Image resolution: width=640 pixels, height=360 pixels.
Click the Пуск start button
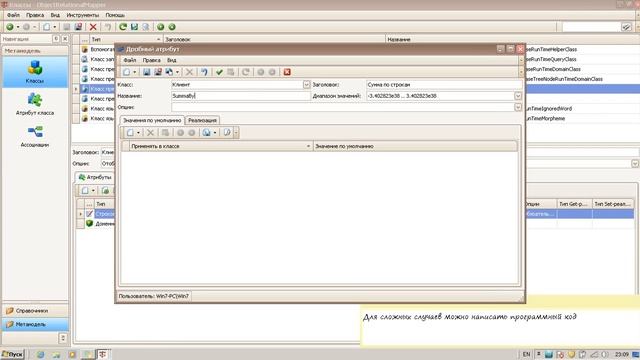point(13,354)
